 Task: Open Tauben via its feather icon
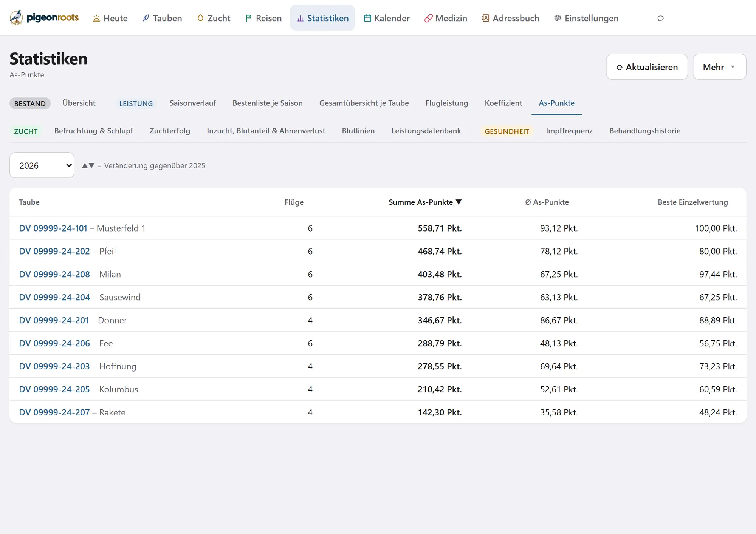pyautogui.click(x=146, y=18)
